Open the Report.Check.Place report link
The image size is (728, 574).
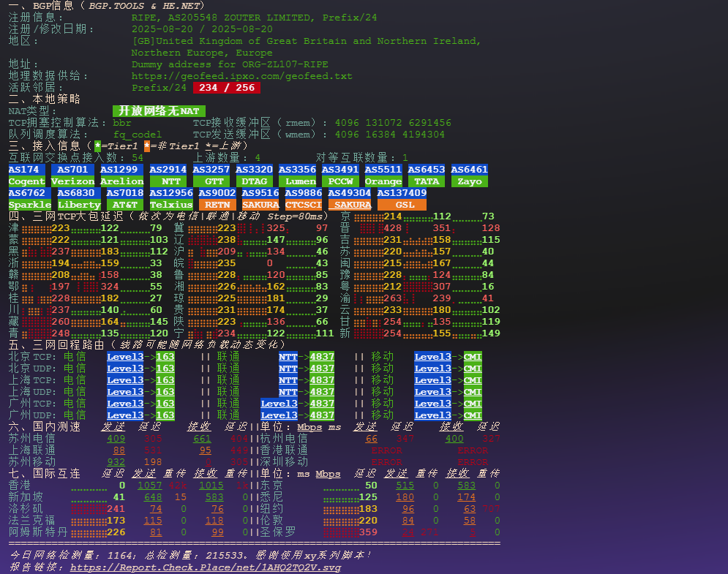click(206, 567)
